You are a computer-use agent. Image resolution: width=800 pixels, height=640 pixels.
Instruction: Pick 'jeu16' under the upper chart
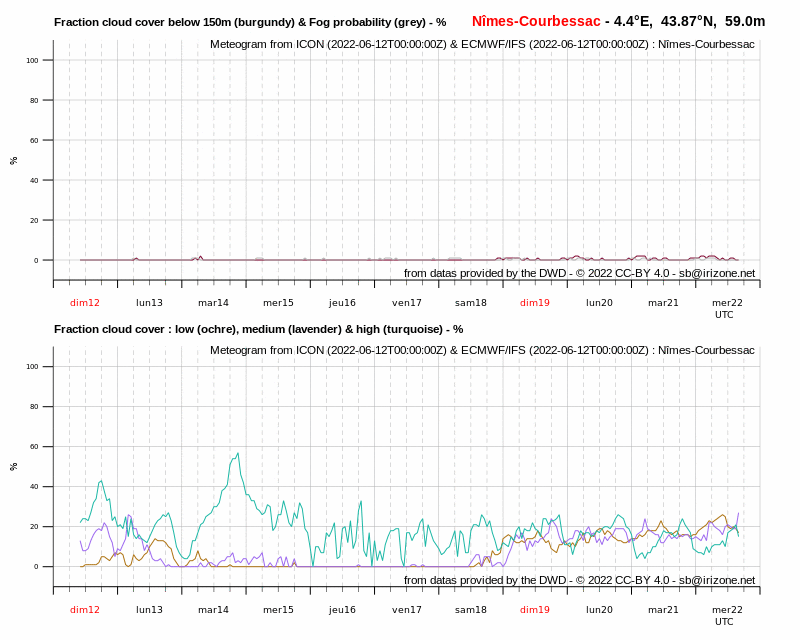pyautogui.click(x=342, y=303)
